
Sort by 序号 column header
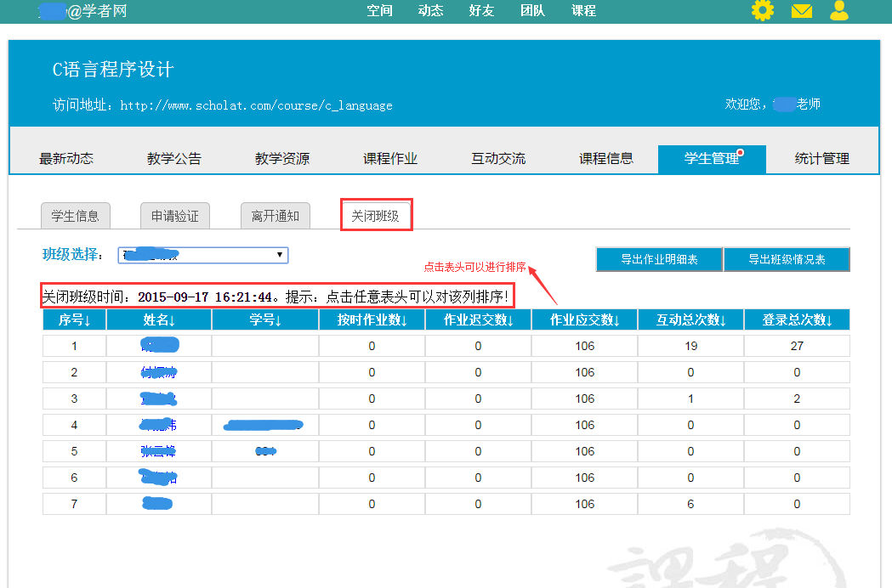coord(74,320)
